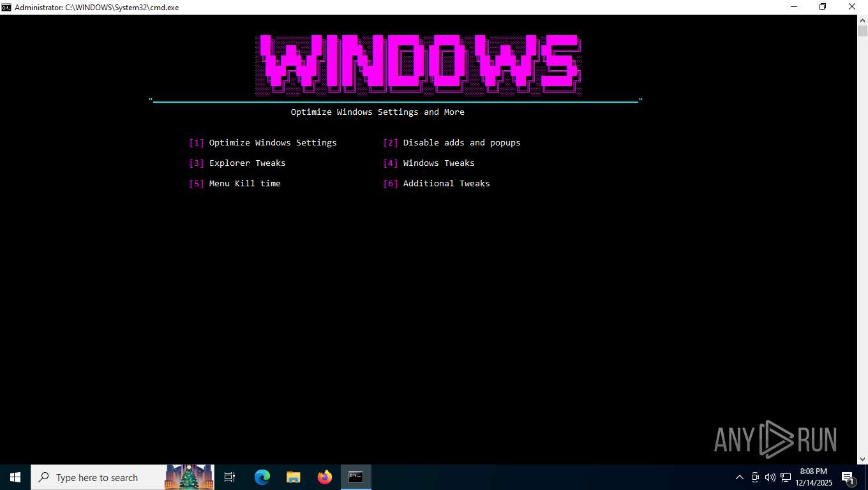The width and height of the screenshot is (868, 490).
Task: Close the cmd.exe window
Action: coord(853,7)
